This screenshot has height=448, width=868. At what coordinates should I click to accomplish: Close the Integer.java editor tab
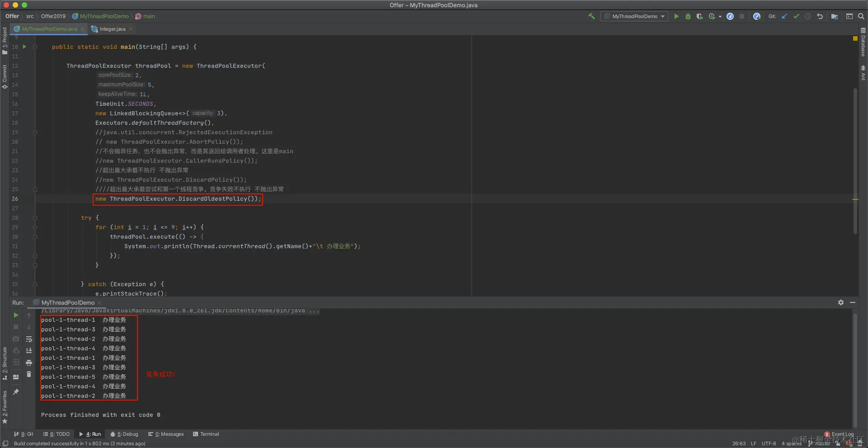131,29
